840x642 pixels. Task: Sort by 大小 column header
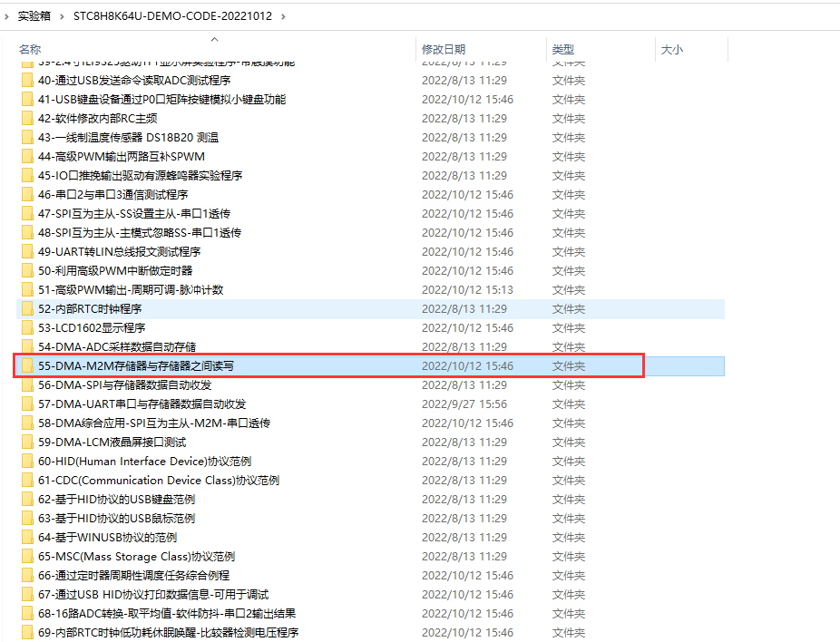[x=672, y=49]
